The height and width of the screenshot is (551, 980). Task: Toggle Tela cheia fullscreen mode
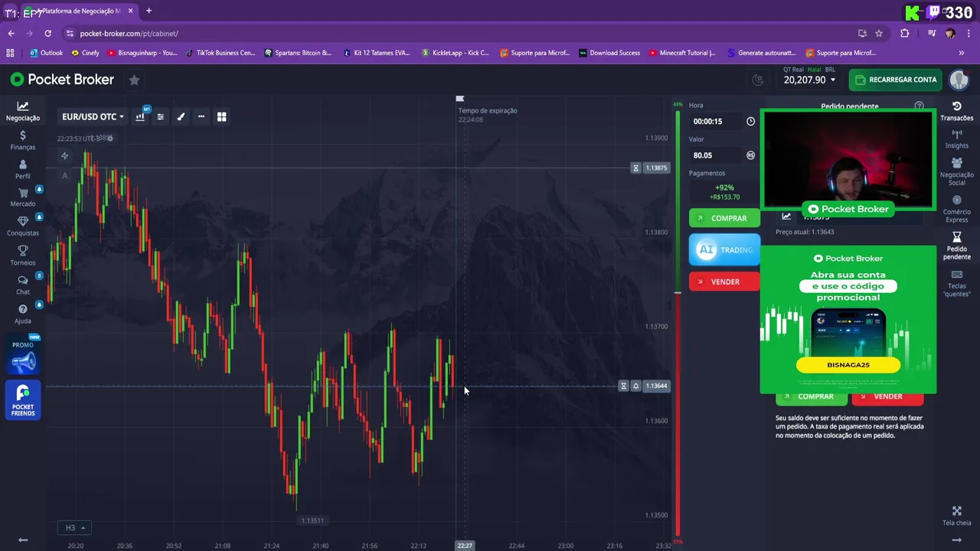(x=956, y=517)
